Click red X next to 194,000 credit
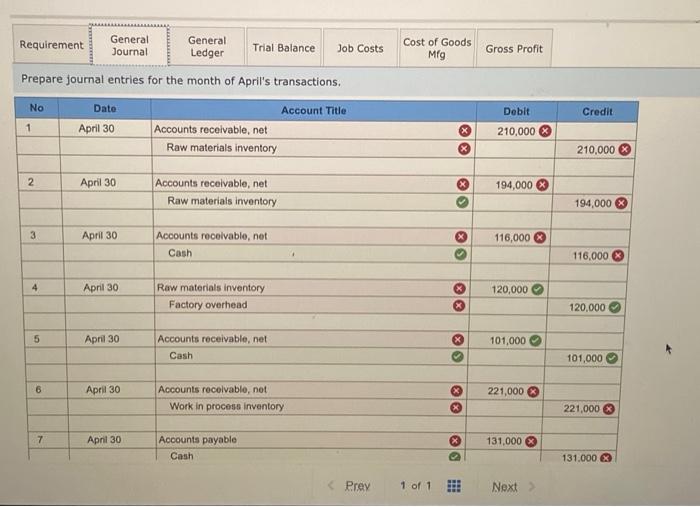The width and height of the screenshot is (700, 507). coord(621,203)
